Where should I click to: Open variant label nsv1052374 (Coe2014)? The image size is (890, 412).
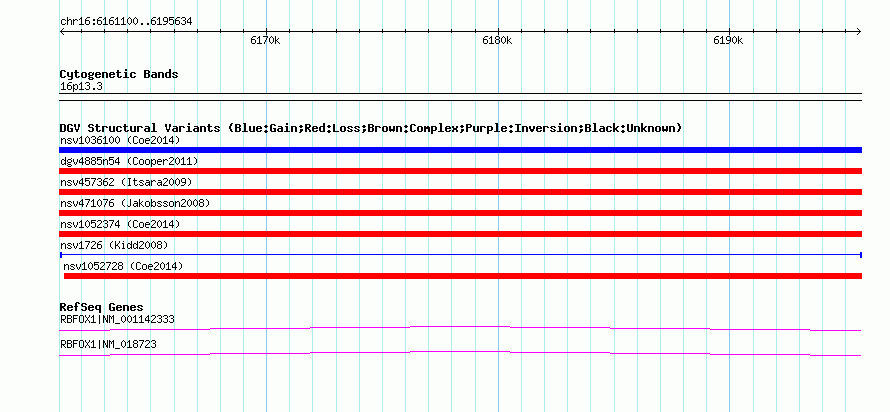pyautogui.click(x=120, y=224)
